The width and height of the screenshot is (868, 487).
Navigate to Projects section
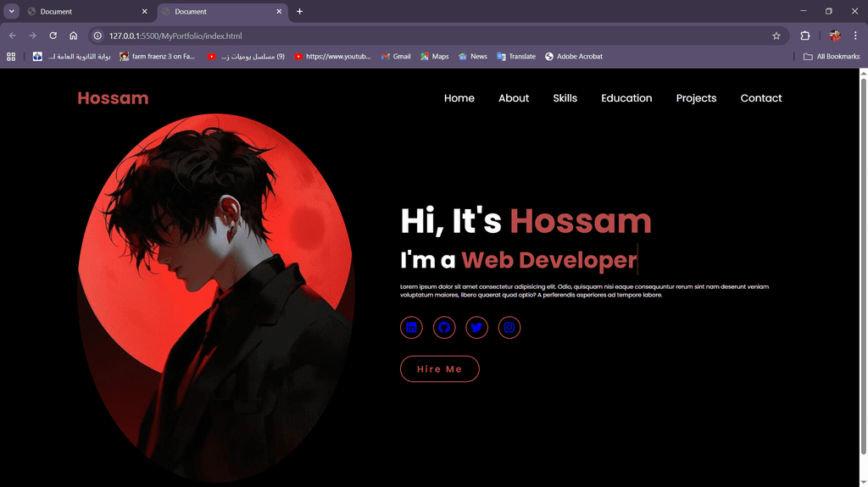coord(696,98)
